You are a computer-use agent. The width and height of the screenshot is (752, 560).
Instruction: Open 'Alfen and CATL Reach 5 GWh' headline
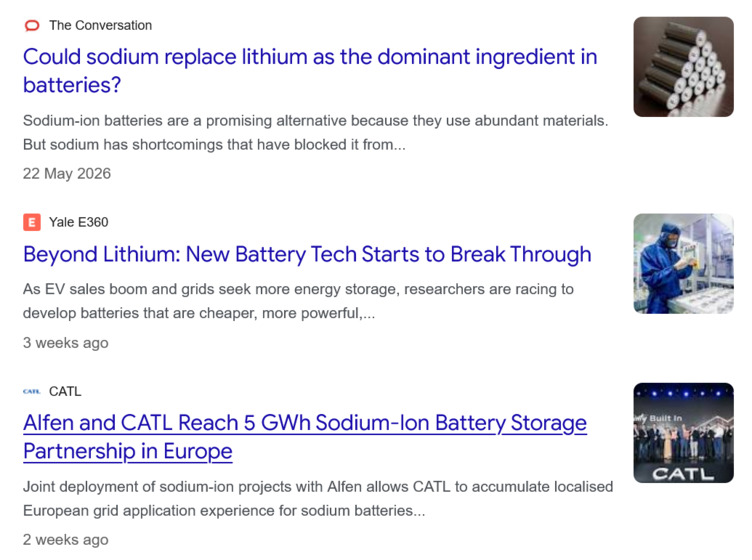(305, 437)
